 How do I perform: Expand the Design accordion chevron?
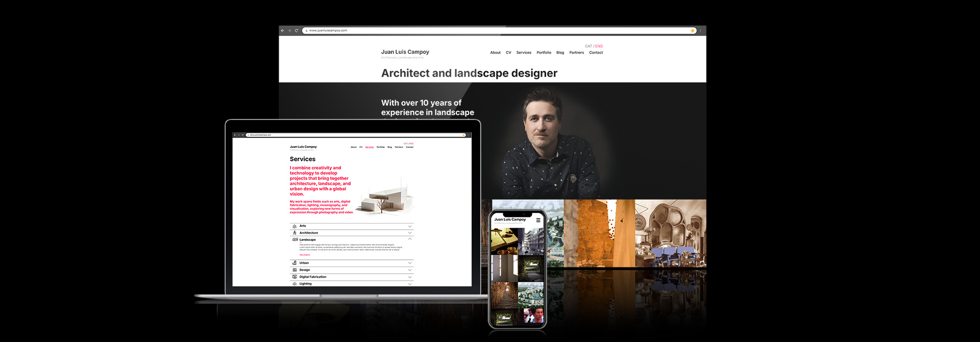(410, 270)
